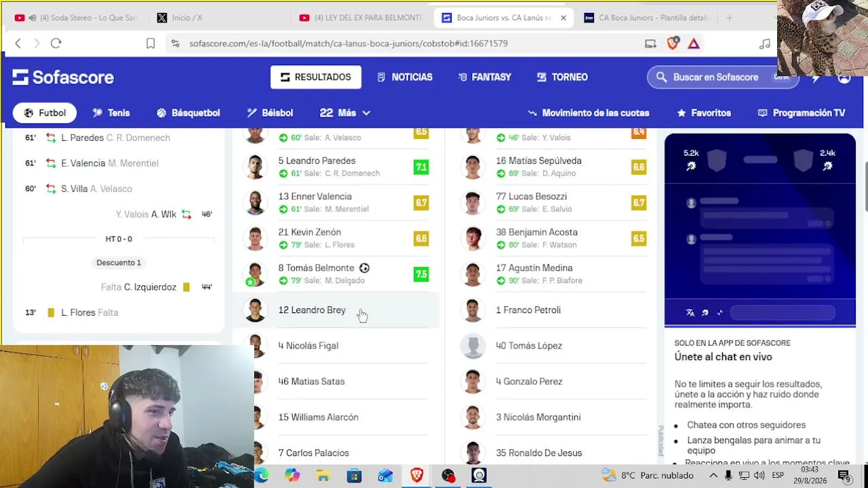Screen dimensions: 868x488
Task: Go back with the browser back arrow
Action: [x=18, y=43]
